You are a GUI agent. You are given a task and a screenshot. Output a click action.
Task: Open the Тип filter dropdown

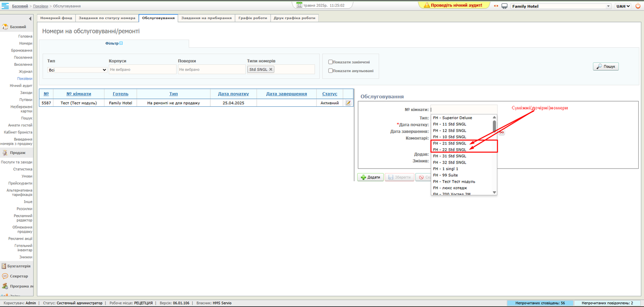point(77,70)
